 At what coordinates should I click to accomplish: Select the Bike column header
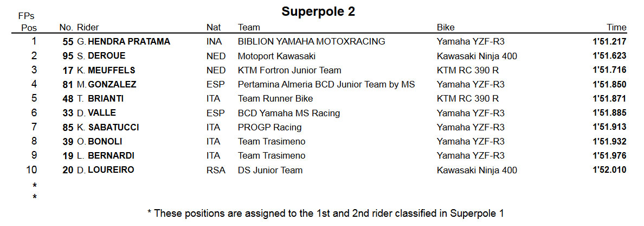pyautogui.click(x=446, y=28)
